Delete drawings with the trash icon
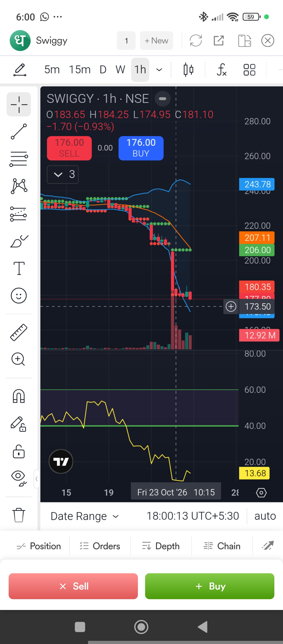283x644 pixels. point(19,515)
